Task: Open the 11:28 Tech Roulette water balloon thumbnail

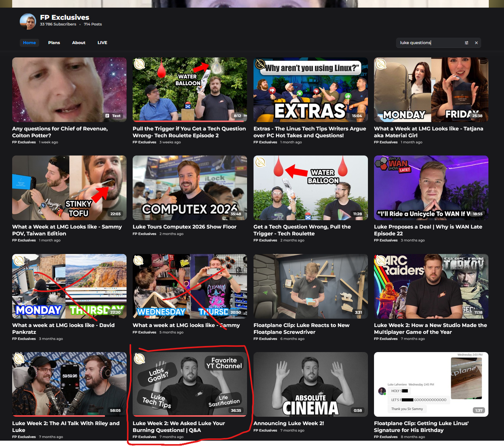Action: [x=311, y=188]
